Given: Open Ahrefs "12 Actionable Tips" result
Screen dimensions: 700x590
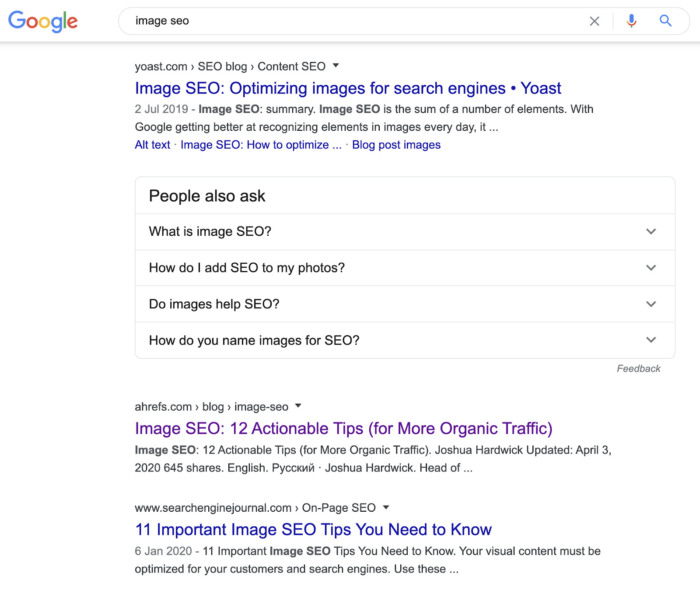Looking at the screenshot, I should click(x=343, y=429).
